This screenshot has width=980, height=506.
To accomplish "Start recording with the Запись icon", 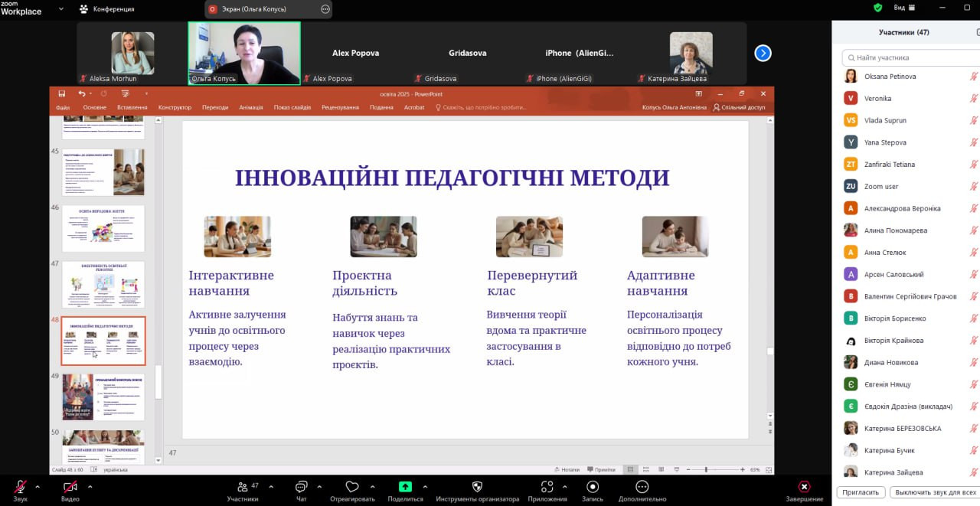I will pyautogui.click(x=593, y=486).
